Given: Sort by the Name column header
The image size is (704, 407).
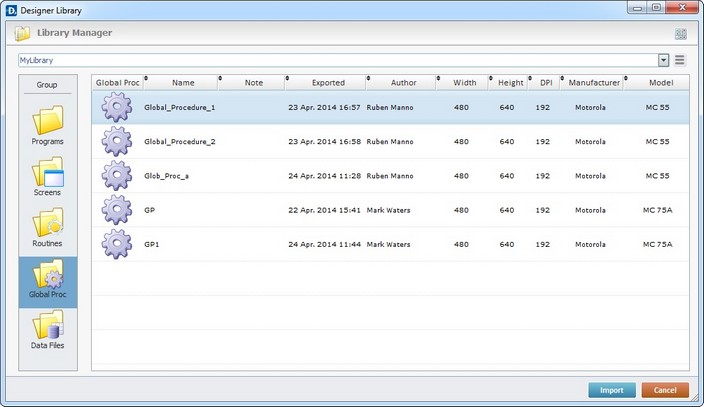Looking at the screenshot, I should tap(183, 83).
